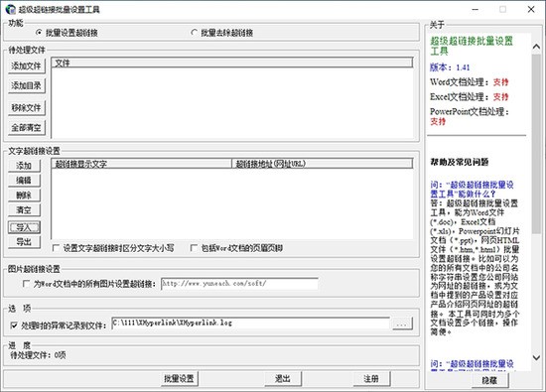546x392 pixels.
Task: Click the 批量设置 button
Action: [179, 379]
